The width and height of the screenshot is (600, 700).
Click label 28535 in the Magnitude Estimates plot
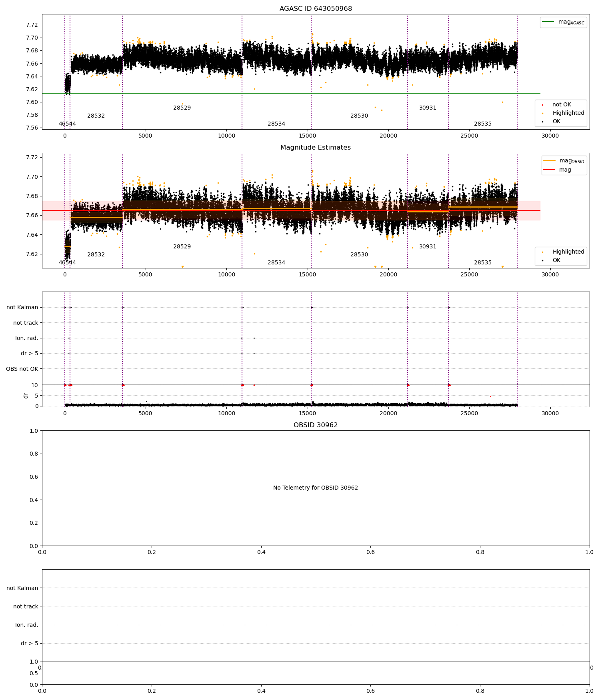pyautogui.click(x=483, y=263)
